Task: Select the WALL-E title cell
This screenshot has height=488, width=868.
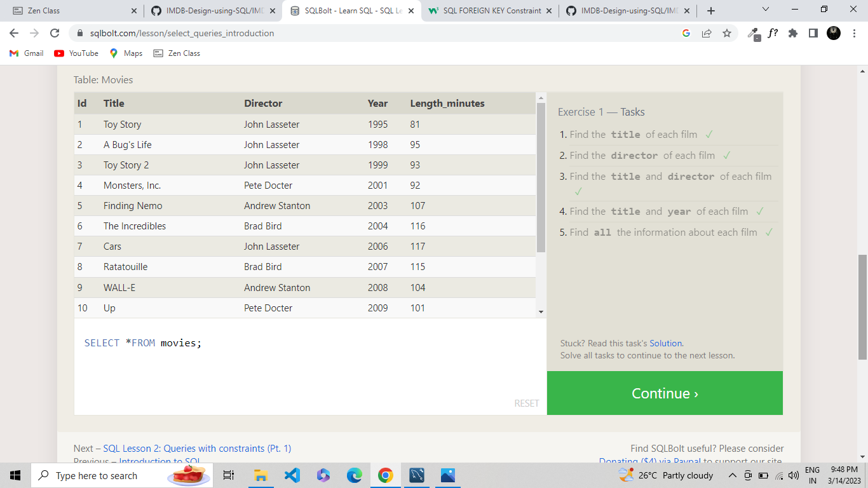Action: [119, 288]
